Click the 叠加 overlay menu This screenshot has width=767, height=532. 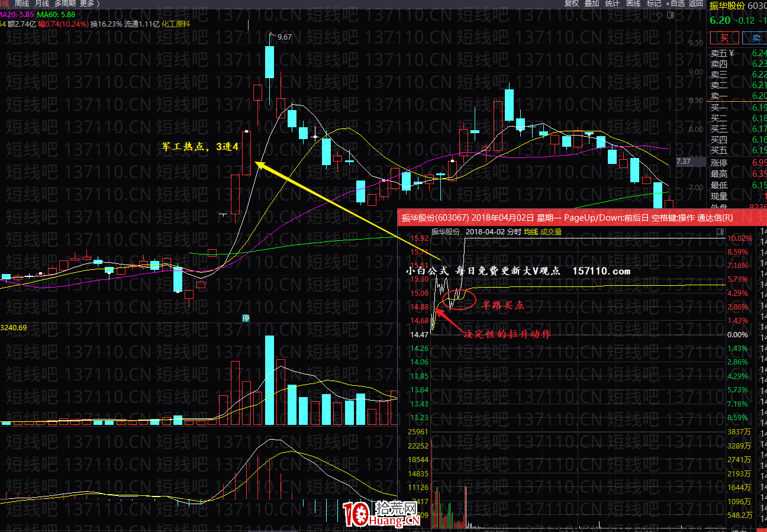(592, 4)
